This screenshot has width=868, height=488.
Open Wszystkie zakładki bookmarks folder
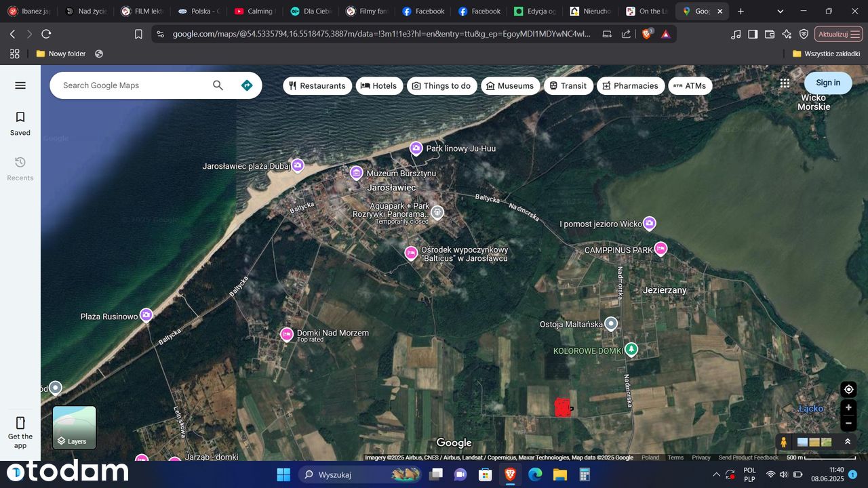[x=827, y=54]
